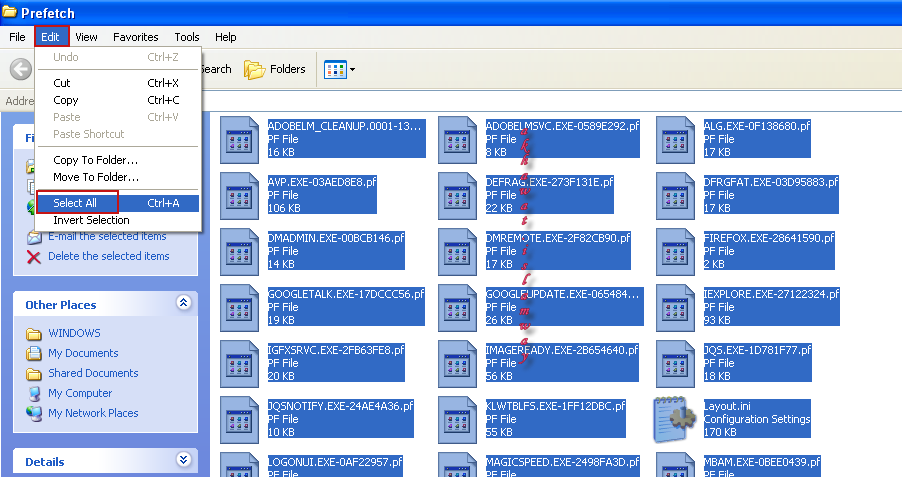The height and width of the screenshot is (477, 902).
Task: Select ALG.EXE-0F138680.pf file icon
Action: click(675, 140)
